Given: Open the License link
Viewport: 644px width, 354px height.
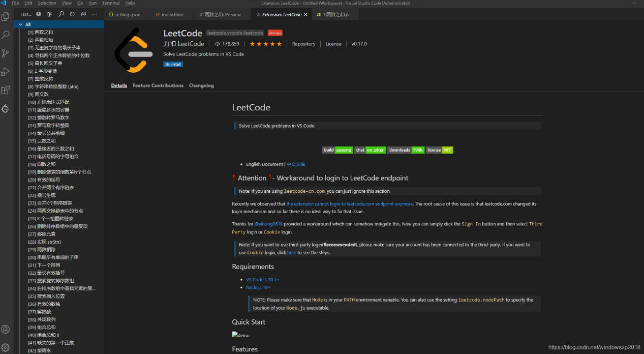Looking at the screenshot, I should (333, 44).
